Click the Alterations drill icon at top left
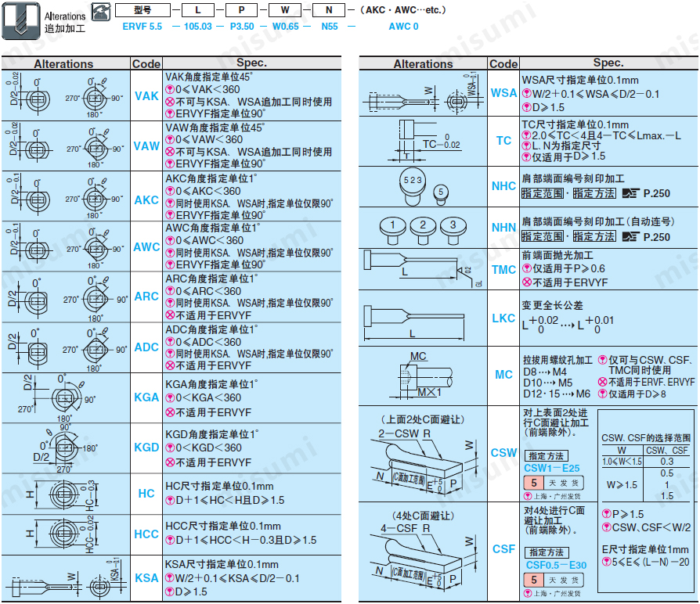This screenshot has height=604, width=700. [21, 20]
